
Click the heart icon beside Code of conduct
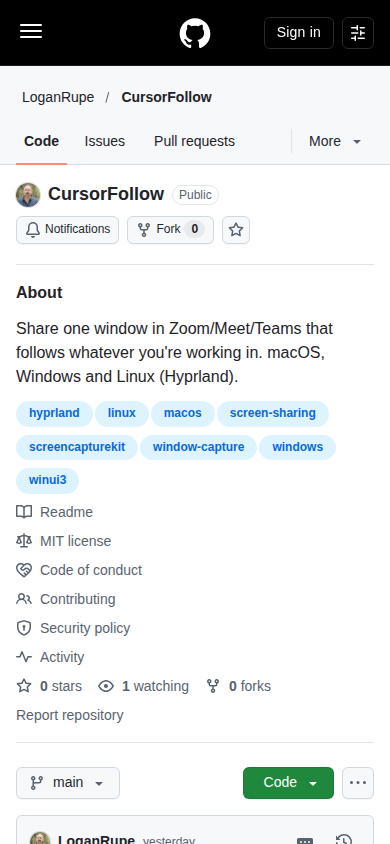point(24,570)
